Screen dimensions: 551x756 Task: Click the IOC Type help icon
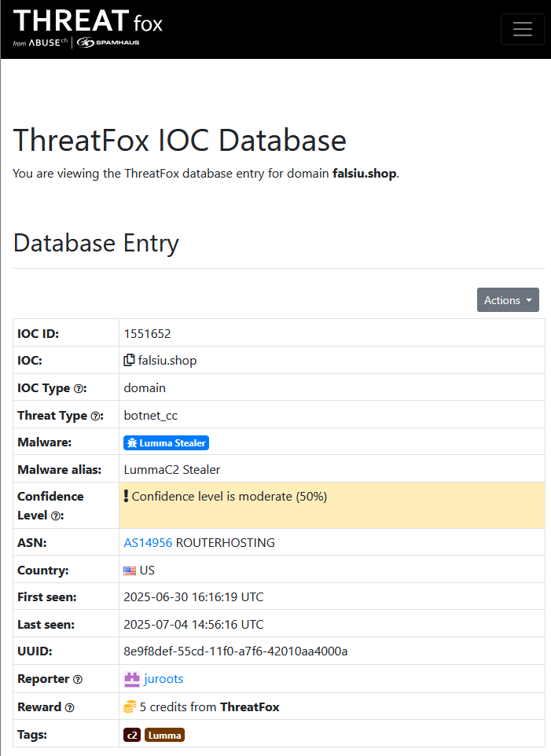79,388
